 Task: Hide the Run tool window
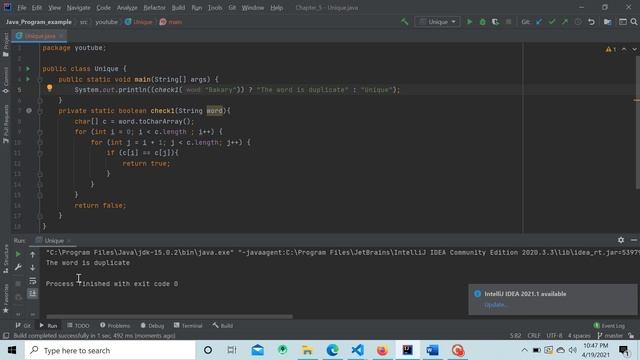[633, 240]
